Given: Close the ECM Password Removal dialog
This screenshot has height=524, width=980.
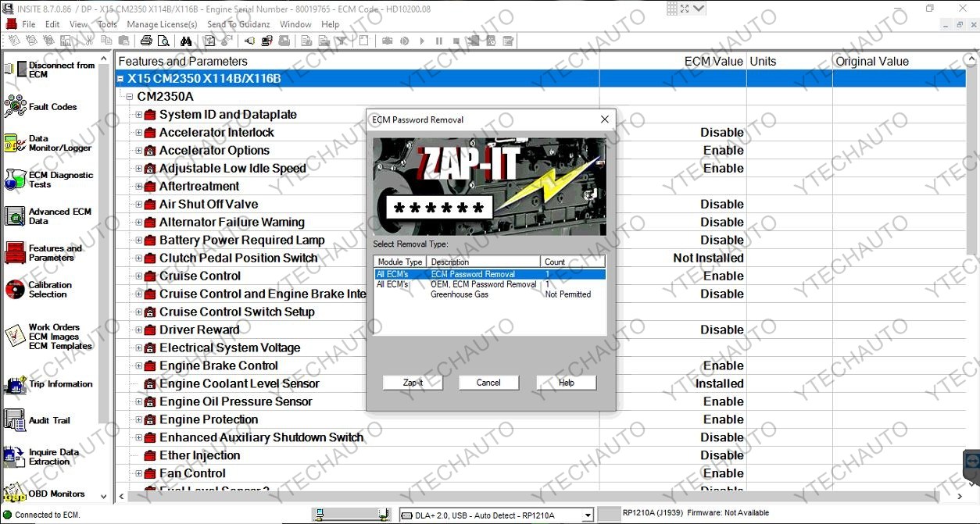Looking at the screenshot, I should (x=604, y=119).
